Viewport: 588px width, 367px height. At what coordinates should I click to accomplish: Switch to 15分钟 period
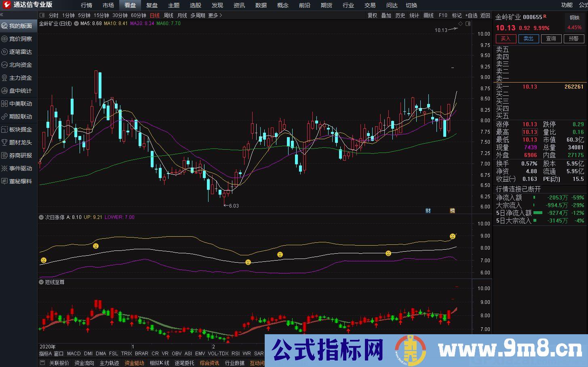click(x=101, y=15)
